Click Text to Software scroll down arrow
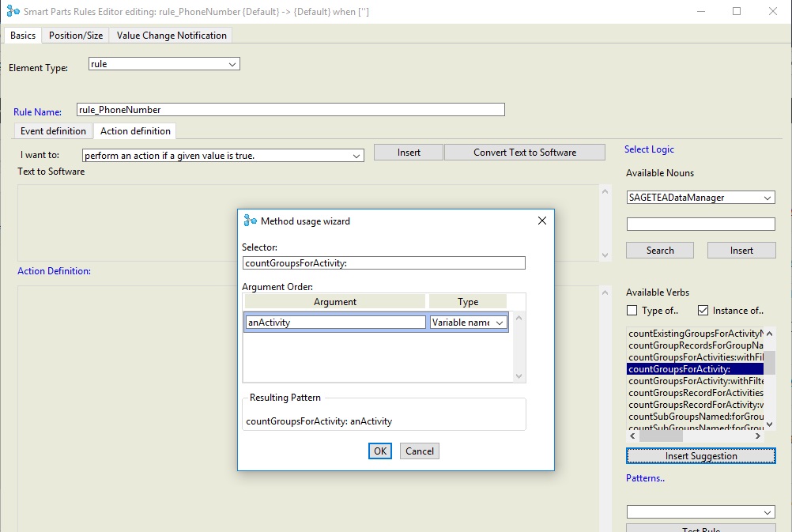This screenshot has width=792, height=532. coord(605,255)
